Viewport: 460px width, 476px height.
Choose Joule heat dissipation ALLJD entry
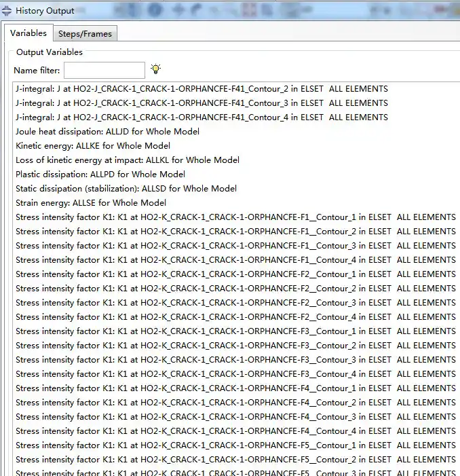pyautogui.click(x=107, y=132)
